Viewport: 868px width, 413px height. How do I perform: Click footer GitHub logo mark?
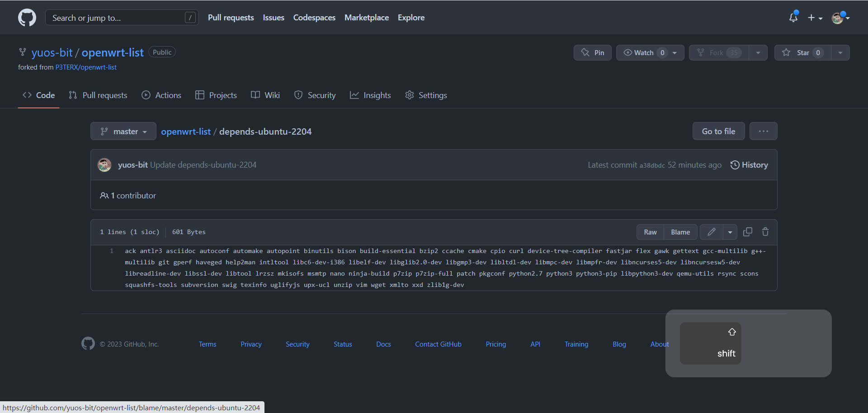coord(88,343)
